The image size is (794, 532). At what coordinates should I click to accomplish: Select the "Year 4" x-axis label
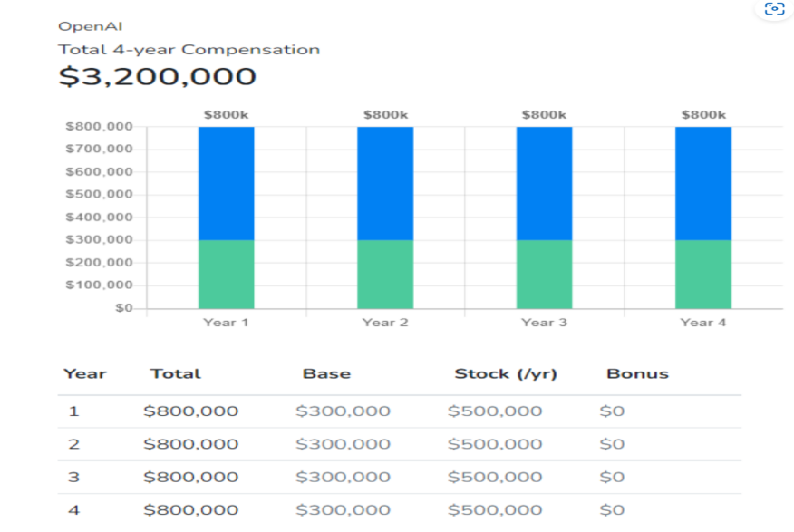point(703,323)
